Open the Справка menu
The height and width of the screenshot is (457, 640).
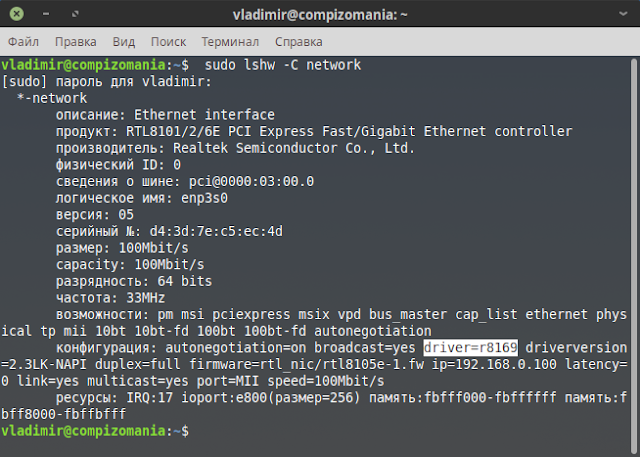pos(299,42)
